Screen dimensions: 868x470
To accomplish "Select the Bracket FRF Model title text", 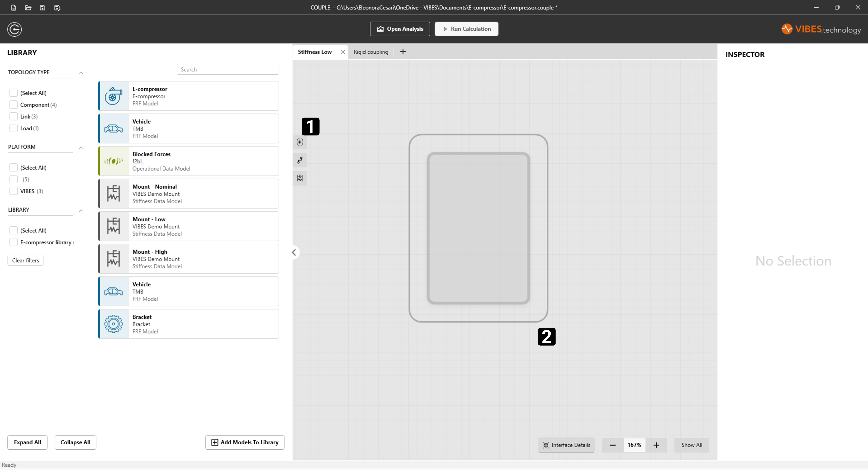I will click(142, 317).
